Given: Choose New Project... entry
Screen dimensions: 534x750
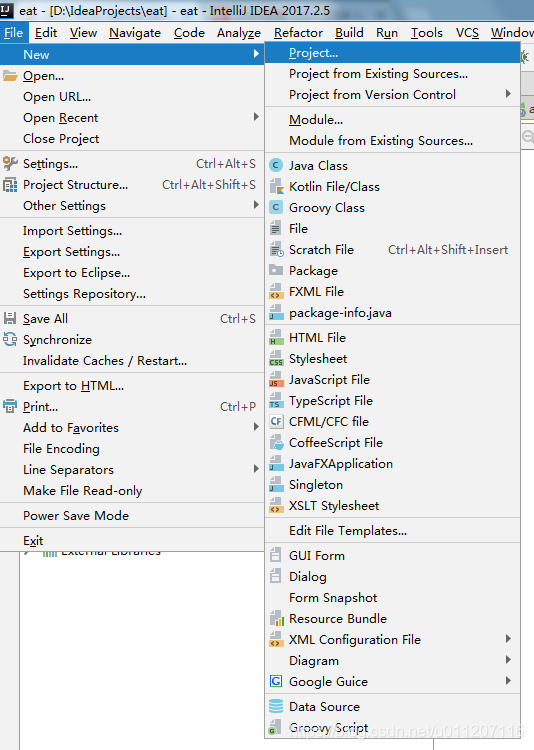Looking at the screenshot, I should click(x=392, y=53).
